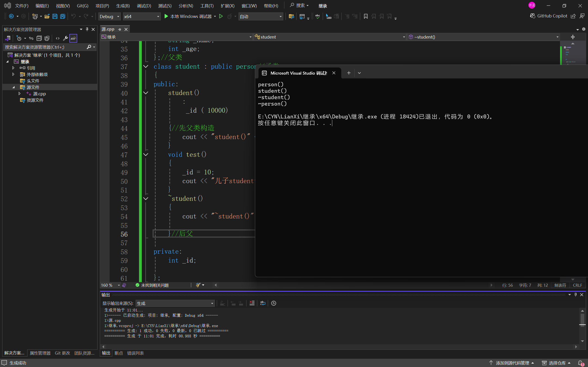This screenshot has height=367, width=588.
Task: Click the Collapse All icon in Solution Explorer
Action: (39, 38)
